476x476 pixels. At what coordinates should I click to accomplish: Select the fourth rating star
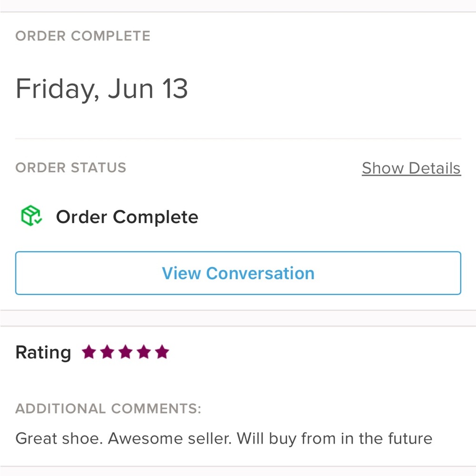[144, 352]
